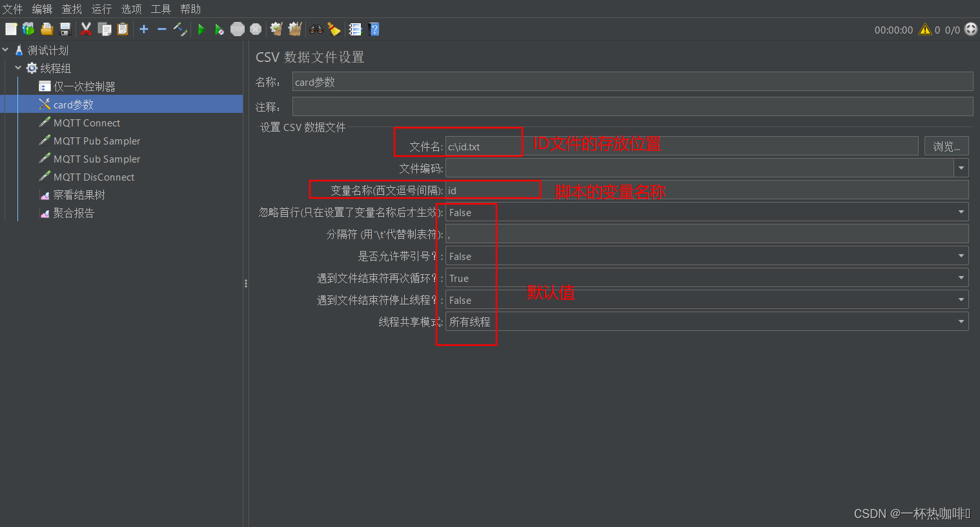
Task: Open 线程共享模式 dropdown
Action: (x=961, y=321)
